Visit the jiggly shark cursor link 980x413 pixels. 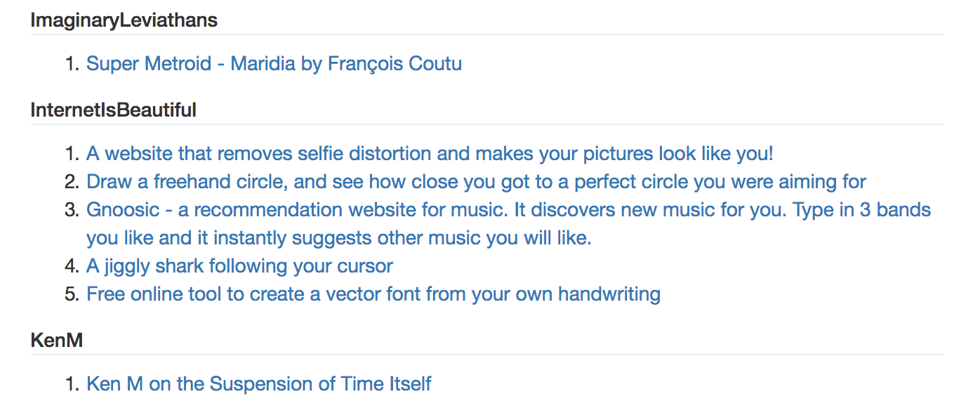click(239, 266)
